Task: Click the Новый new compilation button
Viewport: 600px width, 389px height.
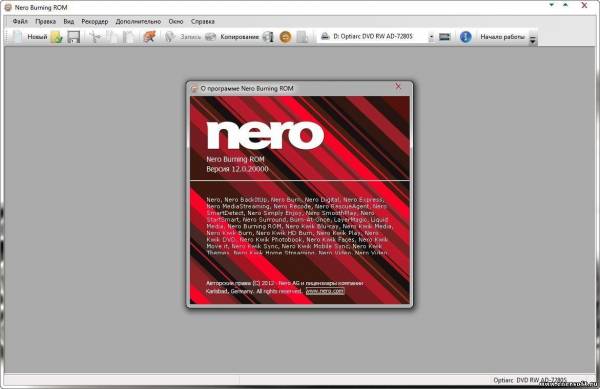Action: [x=30, y=37]
